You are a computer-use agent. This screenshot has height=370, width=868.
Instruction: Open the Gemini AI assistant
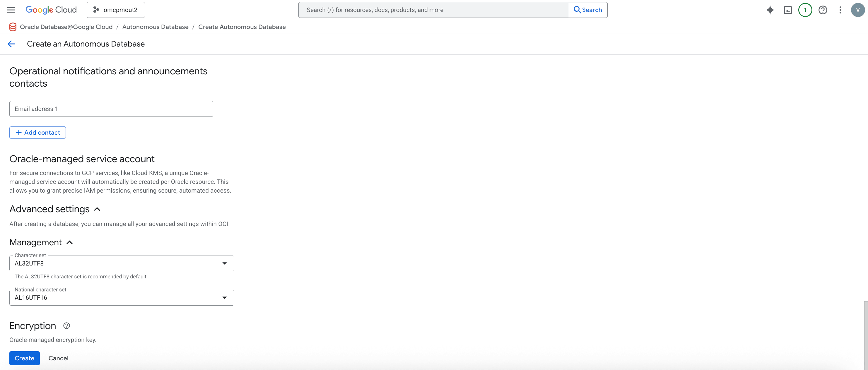[x=770, y=10]
